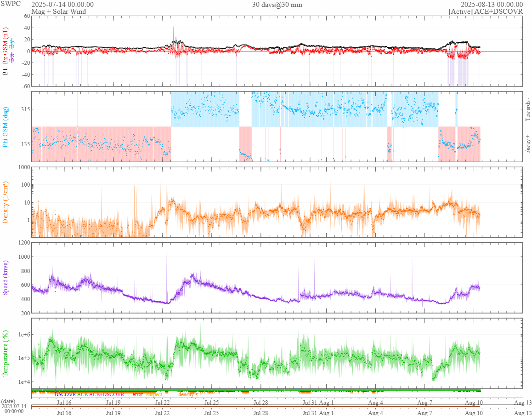Open the [Active] ACE+DSCOVR source selector
The width and height of the screenshot is (532, 416).
pyautogui.click(x=486, y=11)
